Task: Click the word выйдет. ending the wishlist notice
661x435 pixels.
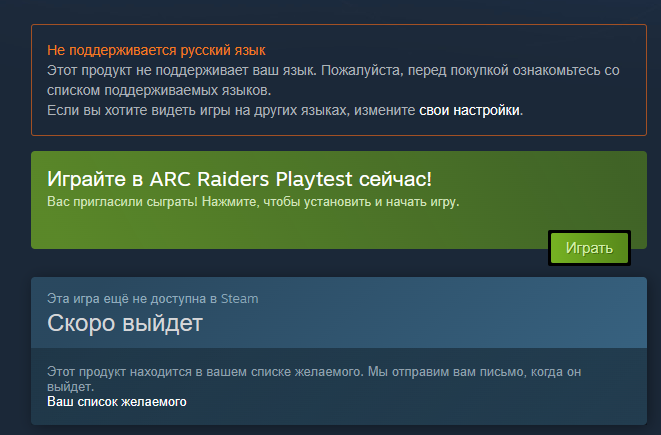Action: point(70,387)
